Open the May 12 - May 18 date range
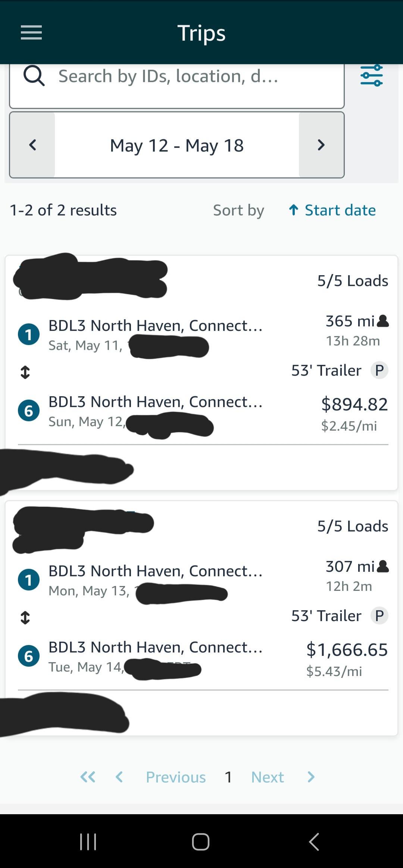 click(x=177, y=145)
